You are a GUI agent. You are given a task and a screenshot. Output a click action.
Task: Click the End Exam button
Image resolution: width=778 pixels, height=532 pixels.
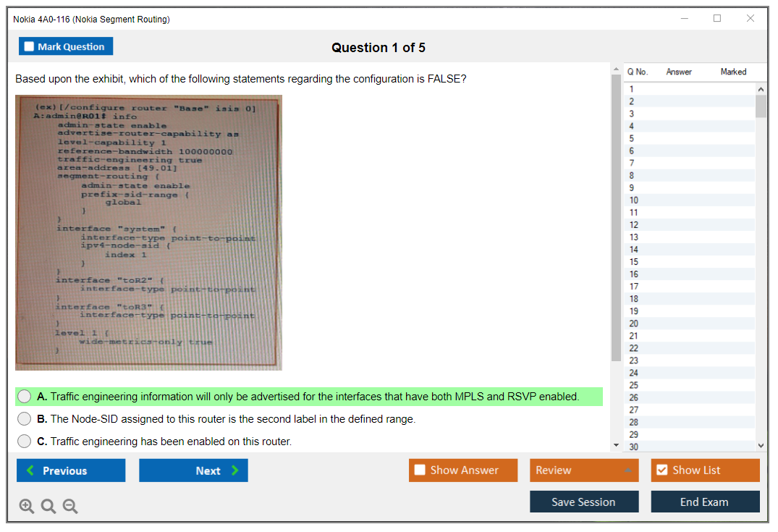coord(704,502)
